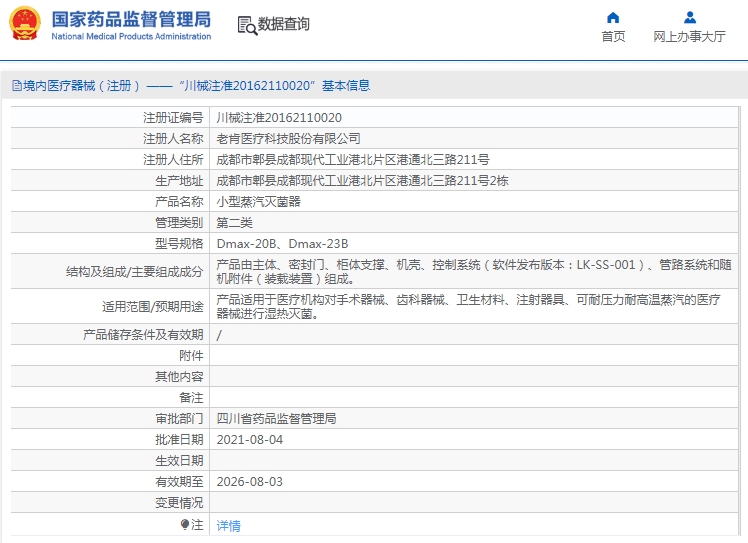The width and height of the screenshot is (748, 543).
Task: Click the 结构及组成 description text
Action: (474, 272)
